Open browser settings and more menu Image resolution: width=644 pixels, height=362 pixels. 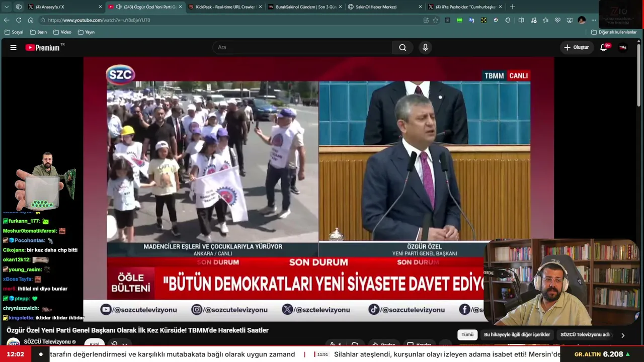594,20
